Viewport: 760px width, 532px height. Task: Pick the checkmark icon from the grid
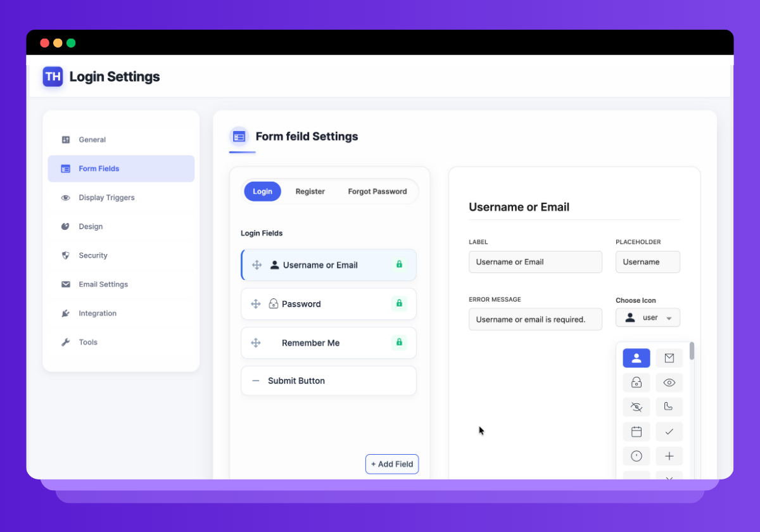coord(669,431)
